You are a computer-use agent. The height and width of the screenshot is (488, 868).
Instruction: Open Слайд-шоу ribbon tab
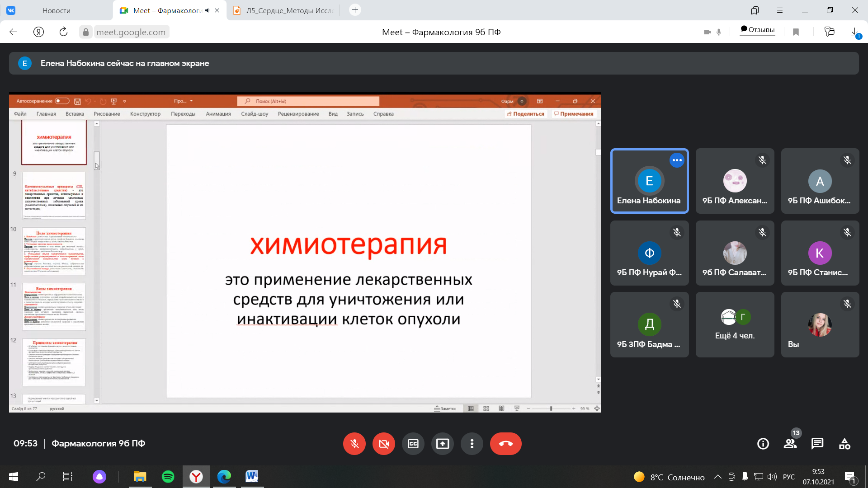coord(255,114)
